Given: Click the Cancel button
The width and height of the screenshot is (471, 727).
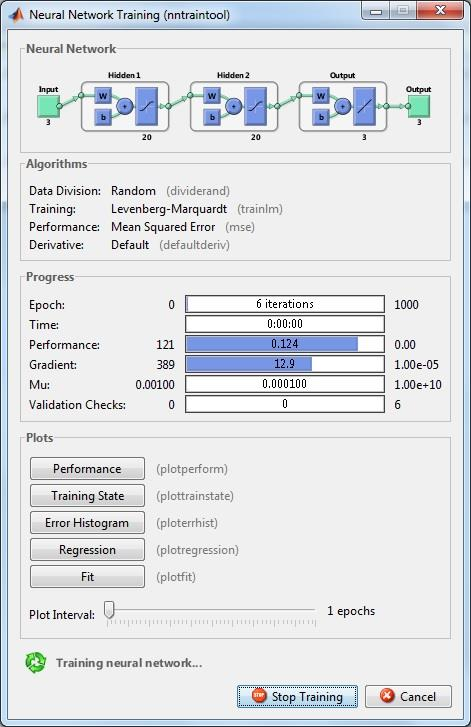Looking at the screenshot, I should click(x=408, y=696).
